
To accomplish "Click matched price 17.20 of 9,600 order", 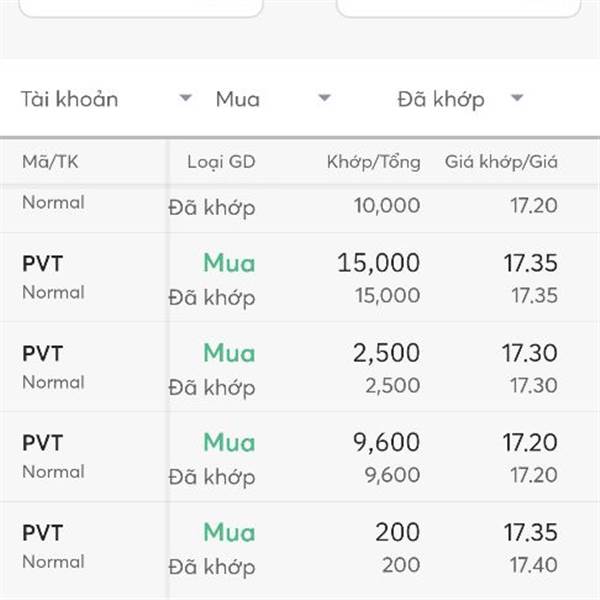I will click(x=529, y=443).
